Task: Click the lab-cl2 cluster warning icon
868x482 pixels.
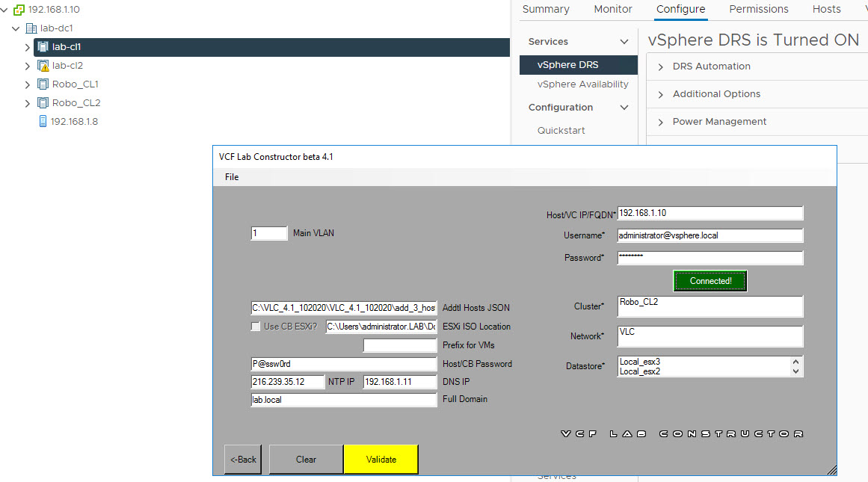Action: (43, 66)
